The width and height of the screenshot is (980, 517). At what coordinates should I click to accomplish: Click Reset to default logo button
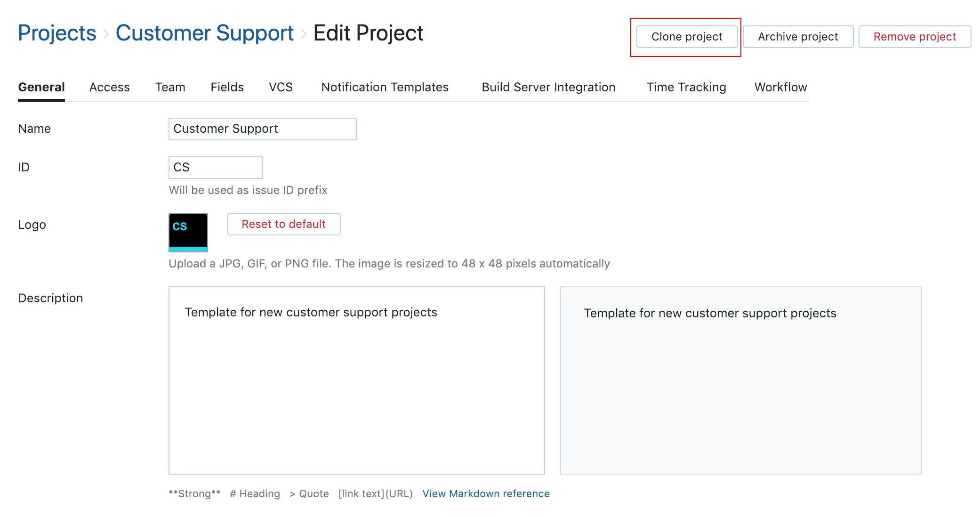[284, 225]
